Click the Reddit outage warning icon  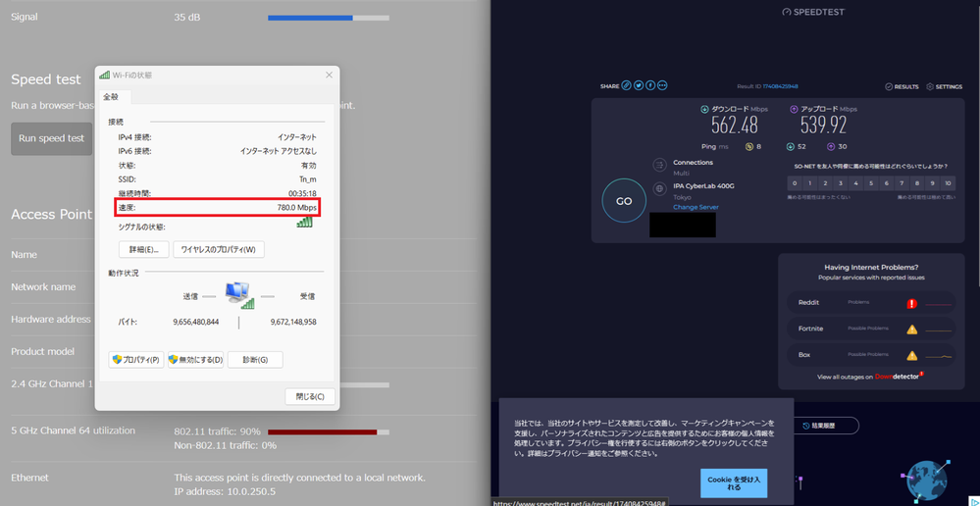coord(911,303)
